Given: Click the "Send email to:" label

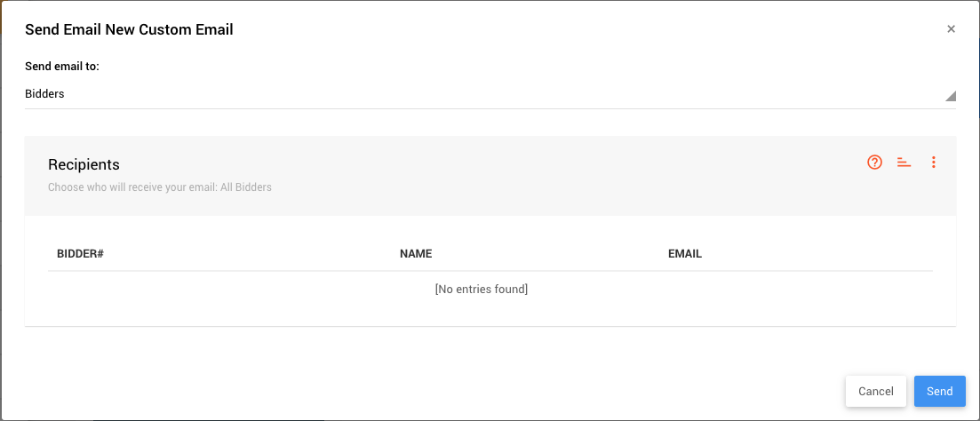Looking at the screenshot, I should point(62,67).
